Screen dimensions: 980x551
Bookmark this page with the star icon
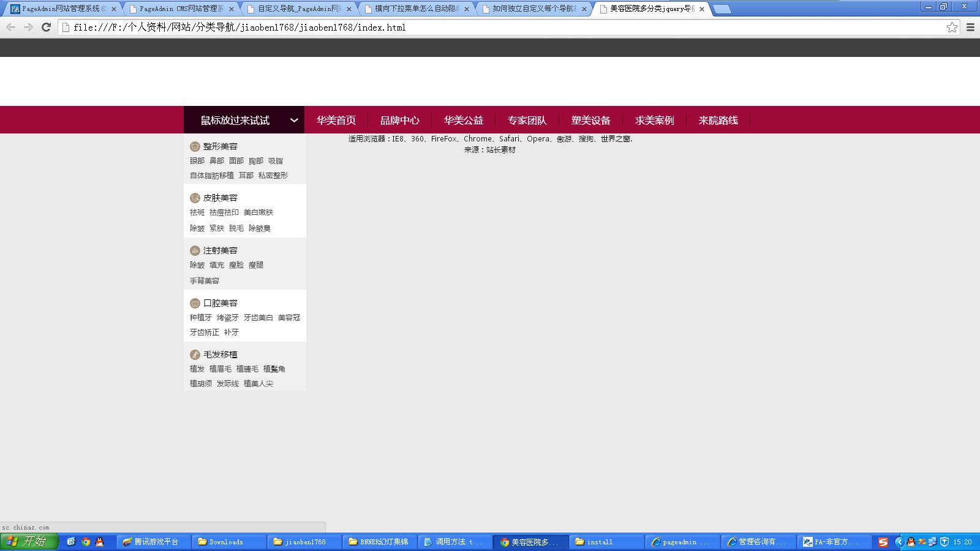[952, 27]
